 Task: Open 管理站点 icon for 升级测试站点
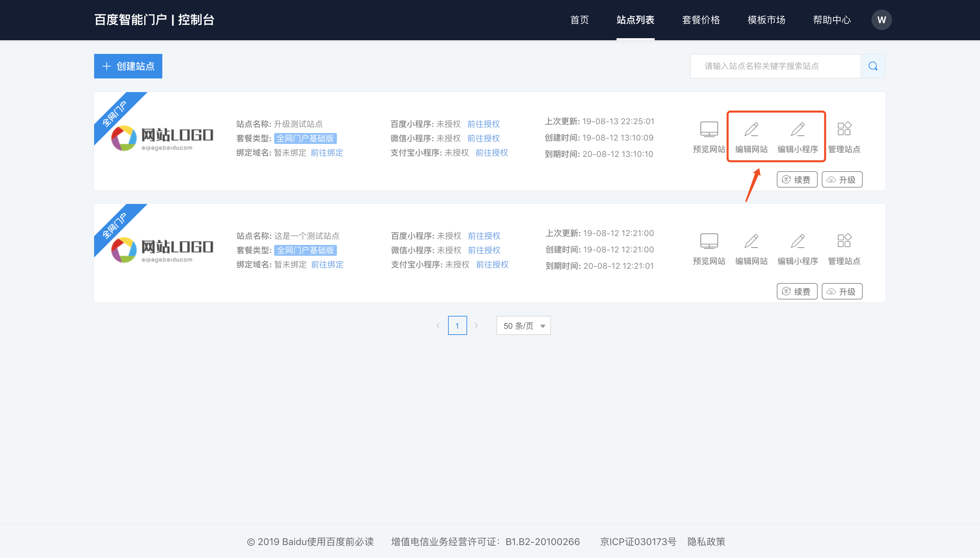click(844, 128)
